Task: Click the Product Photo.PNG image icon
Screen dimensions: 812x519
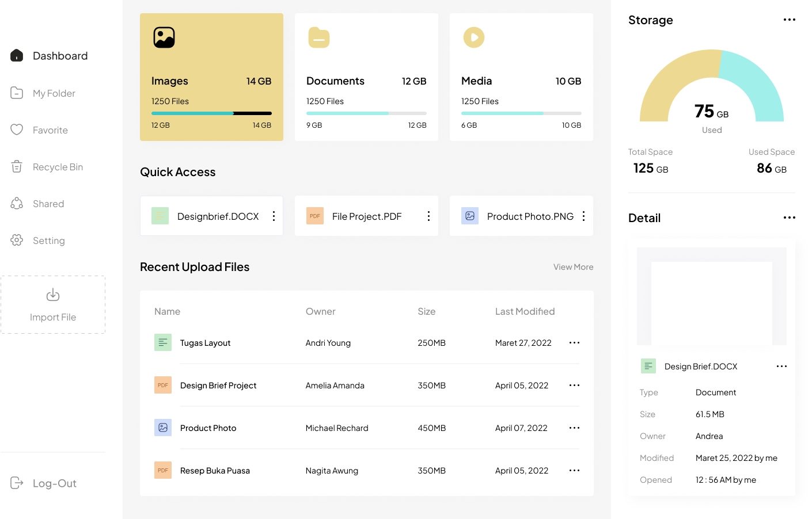Action: click(x=470, y=216)
